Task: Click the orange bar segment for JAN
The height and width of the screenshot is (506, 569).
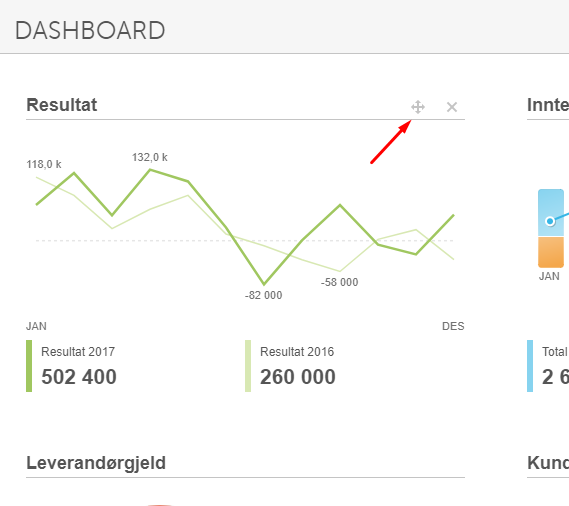Action: coord(551,252)
